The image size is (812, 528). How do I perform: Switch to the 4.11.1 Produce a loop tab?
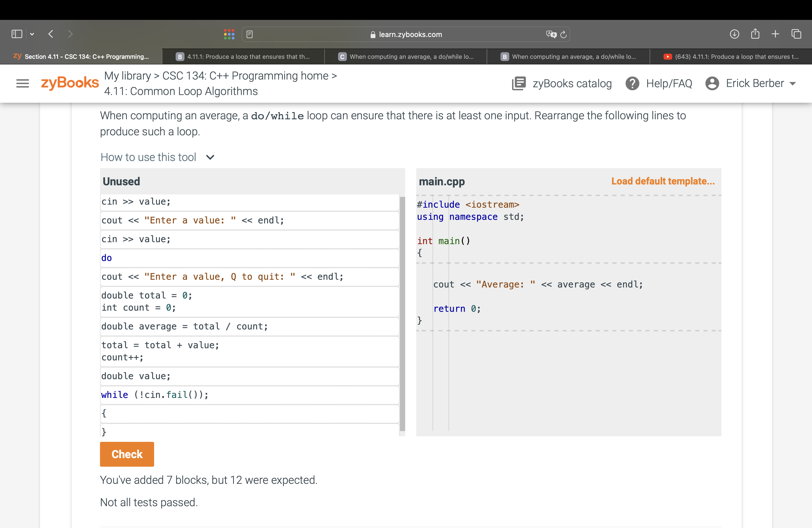pyautogui.click(x=243, y=57)
